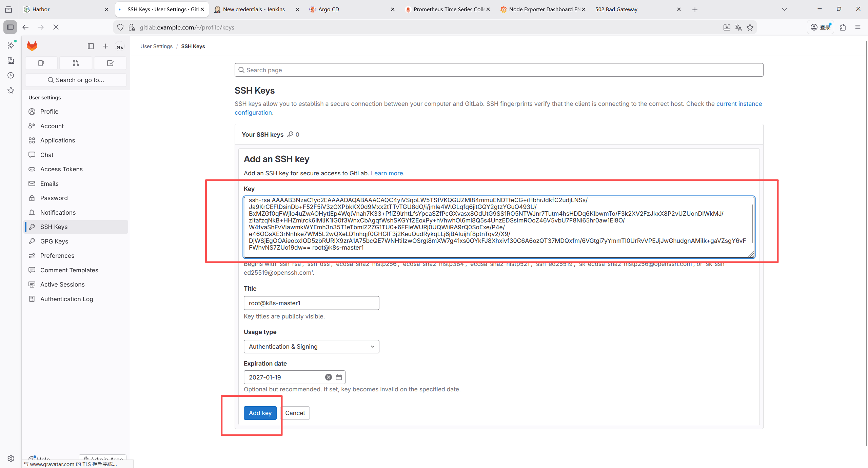Open the Learn more link

pyautogui.click(x=387, y=173)
